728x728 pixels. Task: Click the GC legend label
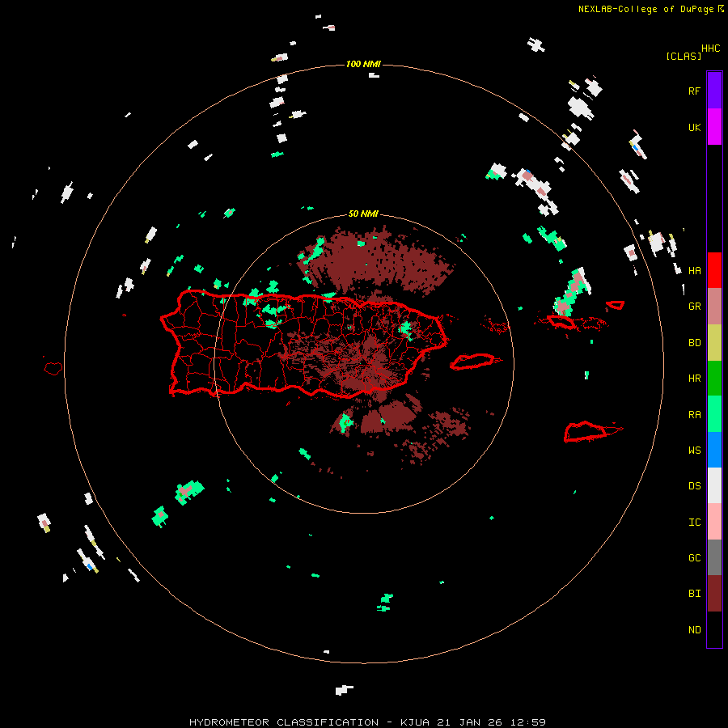click(694, 558)
